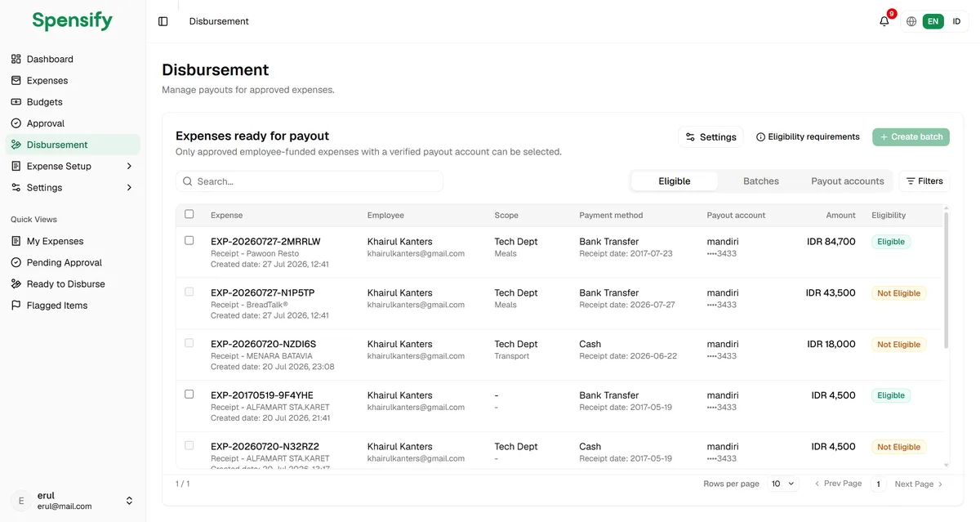This screenshot has height=522, width=980.
Task: Expand the Expense Setup submenu chevron
Action: coord(129,166)
